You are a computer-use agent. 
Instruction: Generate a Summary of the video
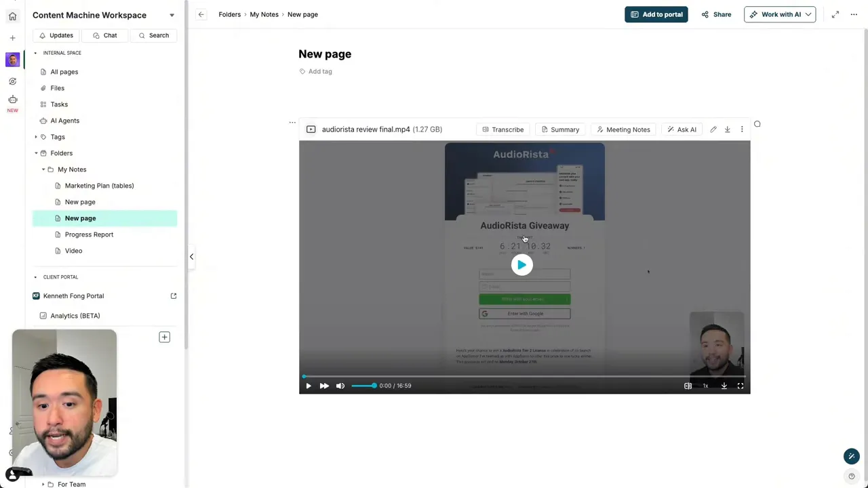[560, 129]
